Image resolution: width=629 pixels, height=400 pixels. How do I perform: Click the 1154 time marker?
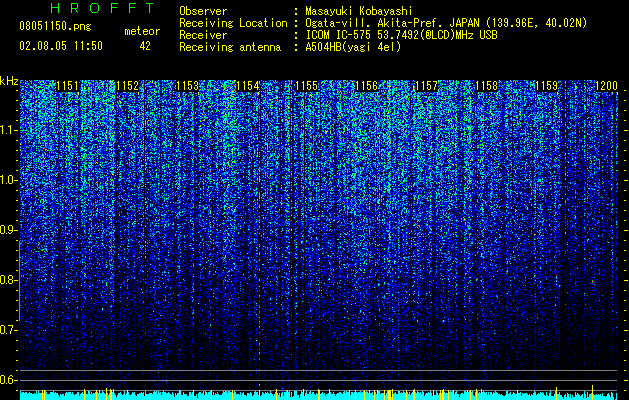[x=248, y=86]
